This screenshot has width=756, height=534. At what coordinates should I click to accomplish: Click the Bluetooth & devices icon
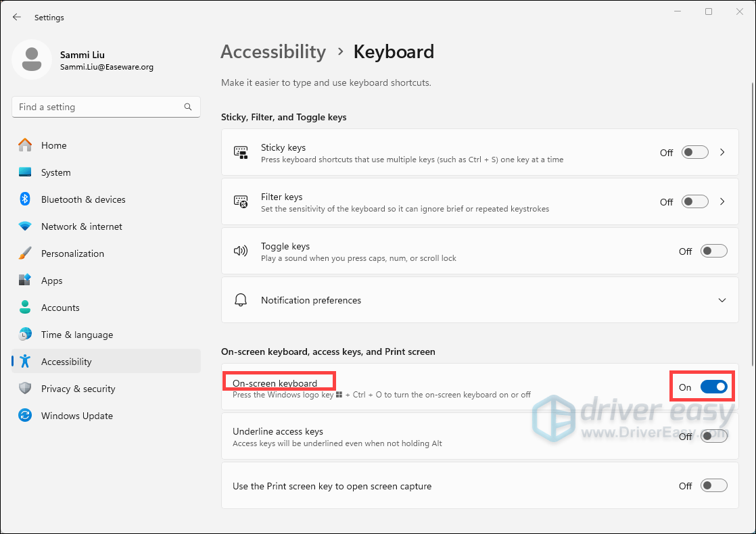(25, 199)
